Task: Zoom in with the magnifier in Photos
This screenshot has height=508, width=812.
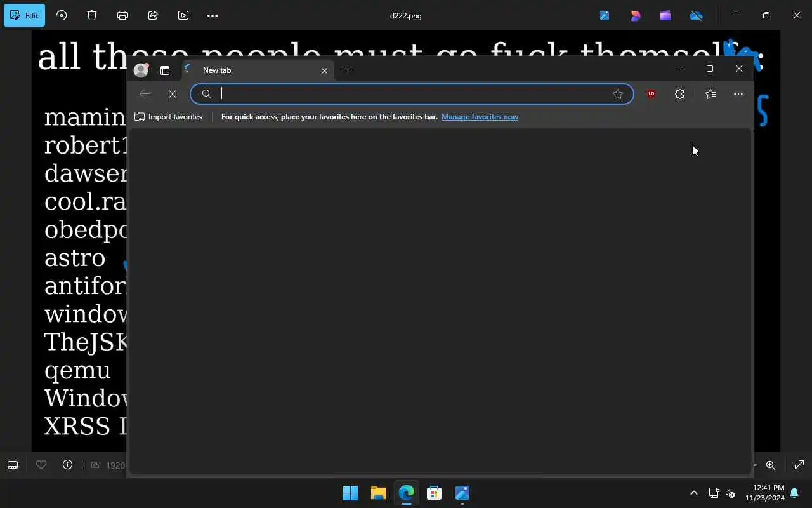Action: (771, 465)
